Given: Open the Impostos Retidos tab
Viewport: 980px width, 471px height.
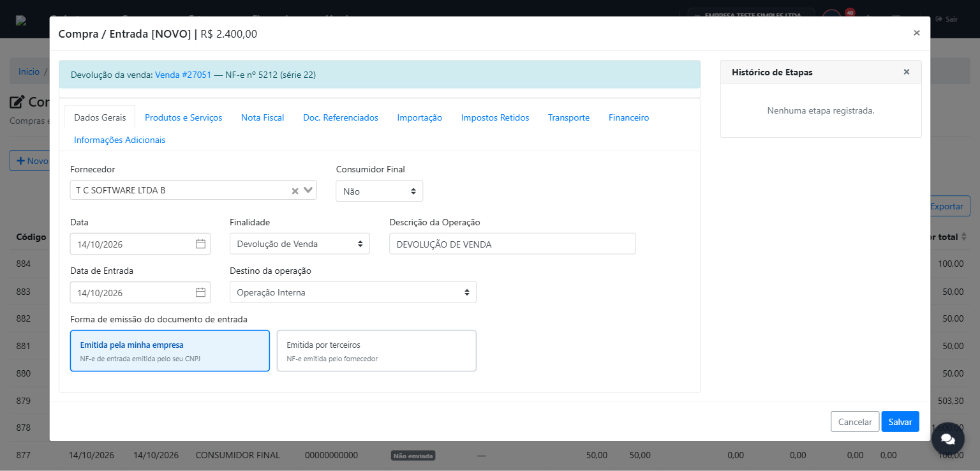Looking at the screenshot, I should (495, 117).
